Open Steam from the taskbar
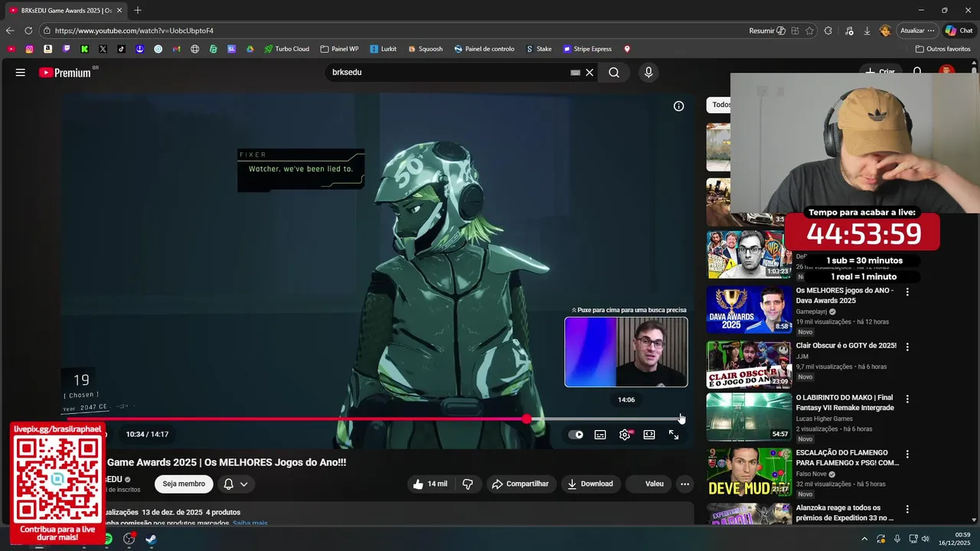Screen dimensions: 980x551 151,539
